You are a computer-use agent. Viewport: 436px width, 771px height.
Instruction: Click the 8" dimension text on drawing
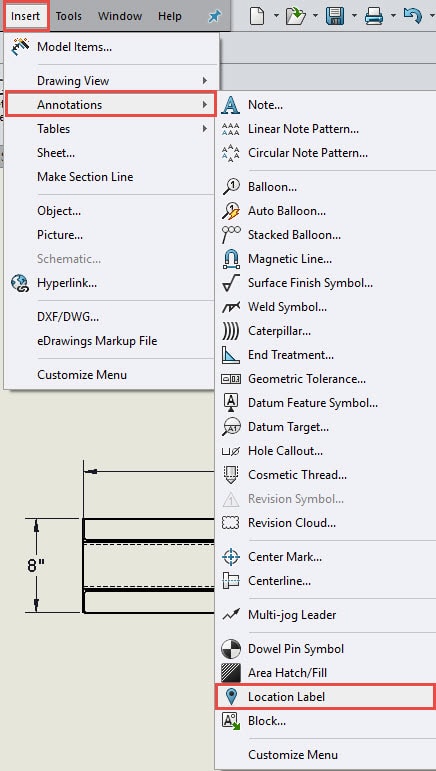coord(35,565)
